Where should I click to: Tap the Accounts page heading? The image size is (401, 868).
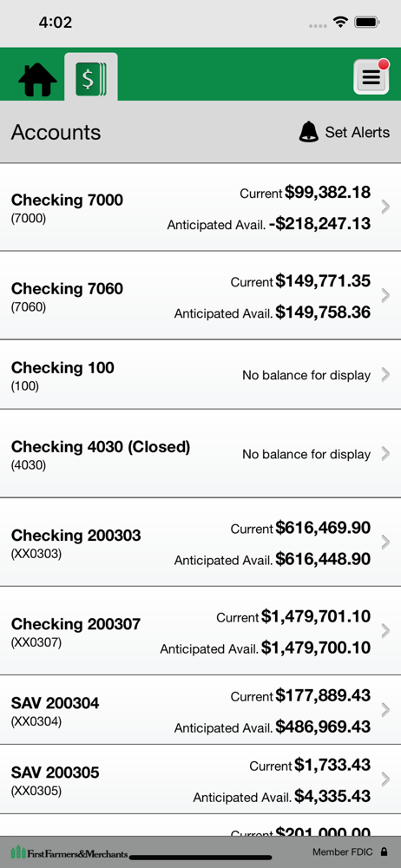56,132
